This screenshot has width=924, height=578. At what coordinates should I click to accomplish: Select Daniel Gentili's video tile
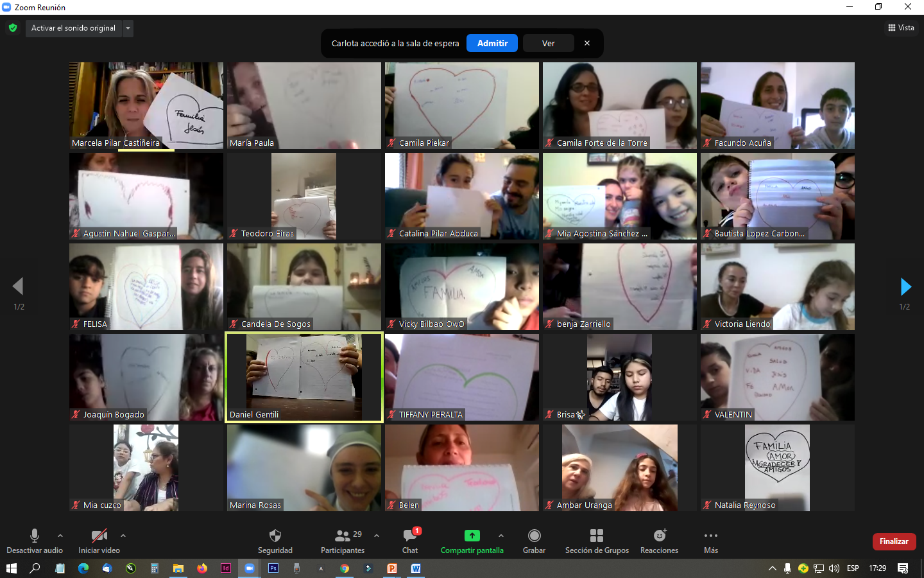(304, 378)
